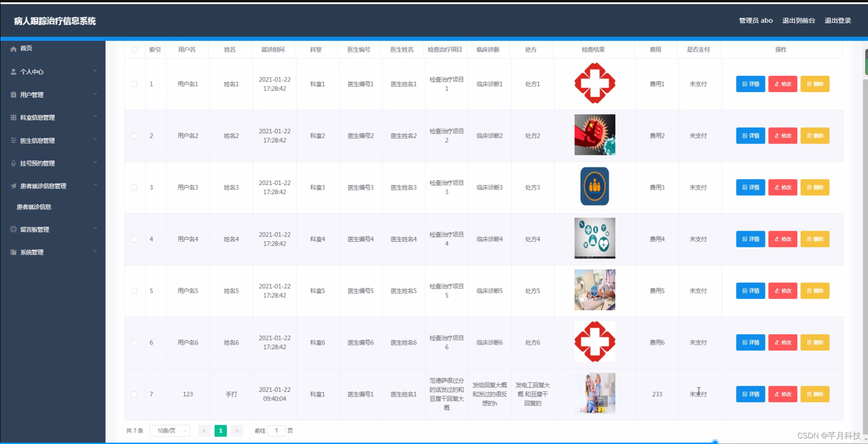Open 留言板管理 via its circular icon

pyautogui.click(x=13, y=229)
